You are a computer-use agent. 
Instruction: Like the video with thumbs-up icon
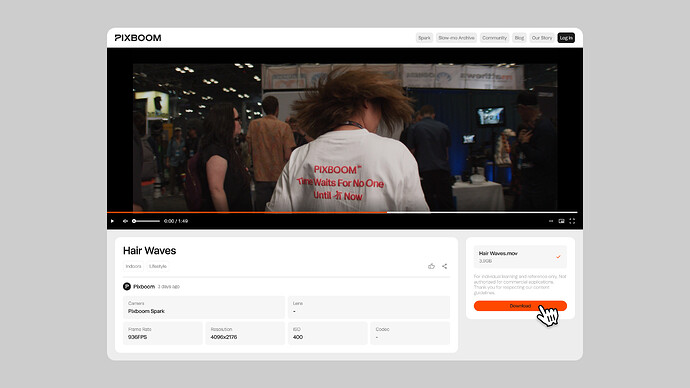click(x=431, y=266)
